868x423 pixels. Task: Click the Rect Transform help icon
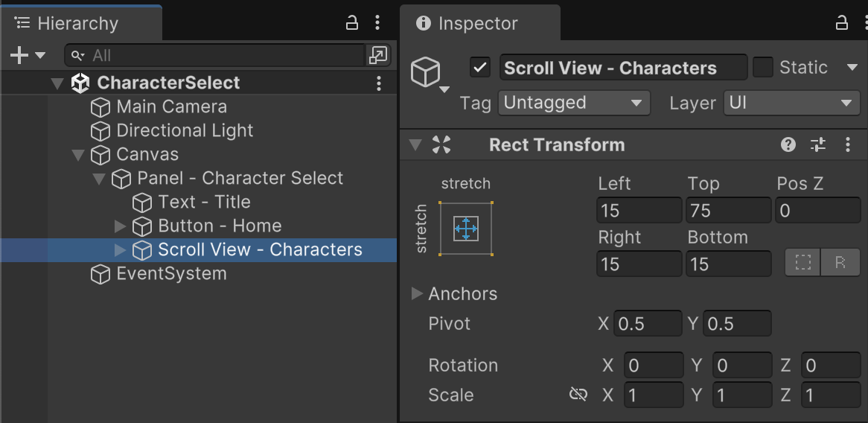(x=788, y=145)
